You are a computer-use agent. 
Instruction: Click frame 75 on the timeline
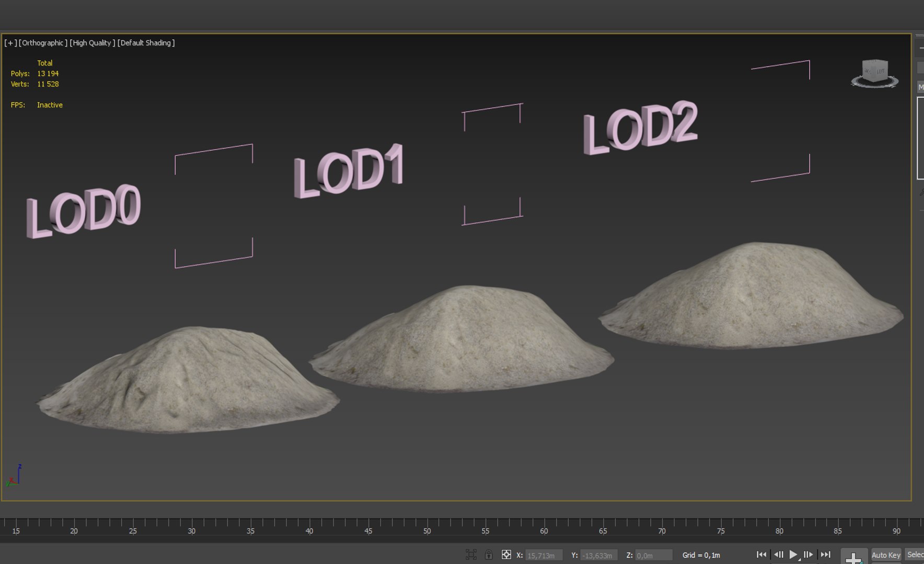coord(721,531)
